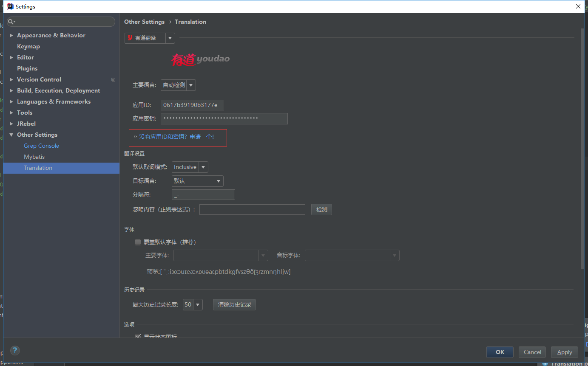Expand Build, Execution, Deployment node
The image size is (588, 366).
11,90
